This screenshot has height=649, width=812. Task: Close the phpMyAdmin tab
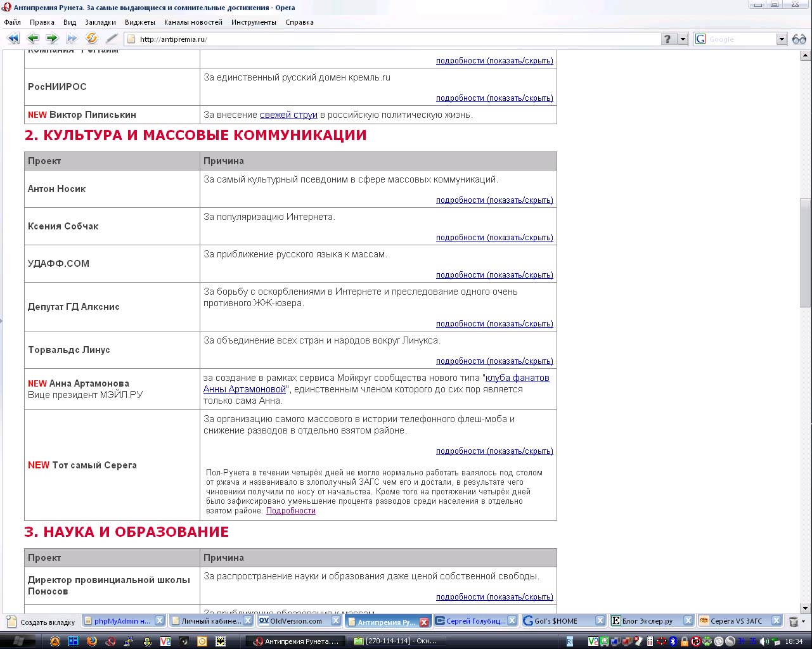pyautogui.click(x=160, y=621)
